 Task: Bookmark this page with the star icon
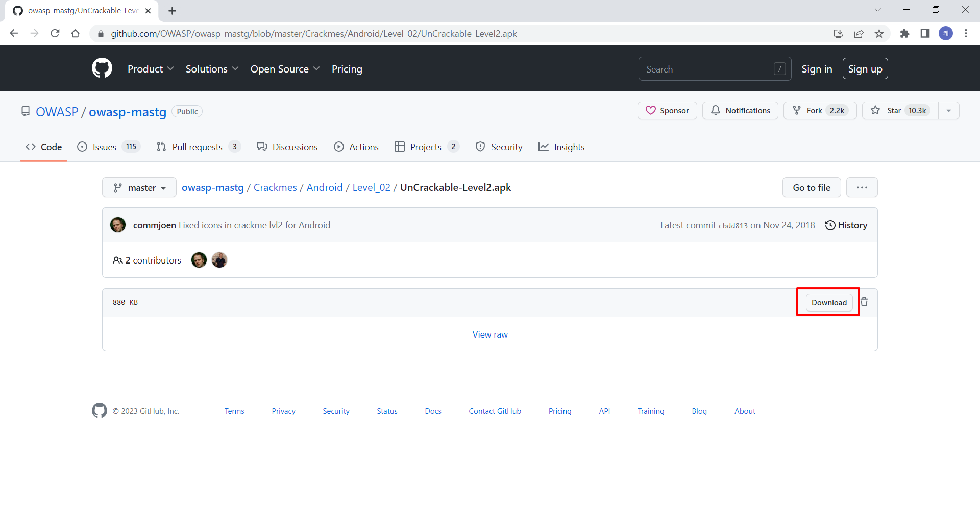pos(879,33)
